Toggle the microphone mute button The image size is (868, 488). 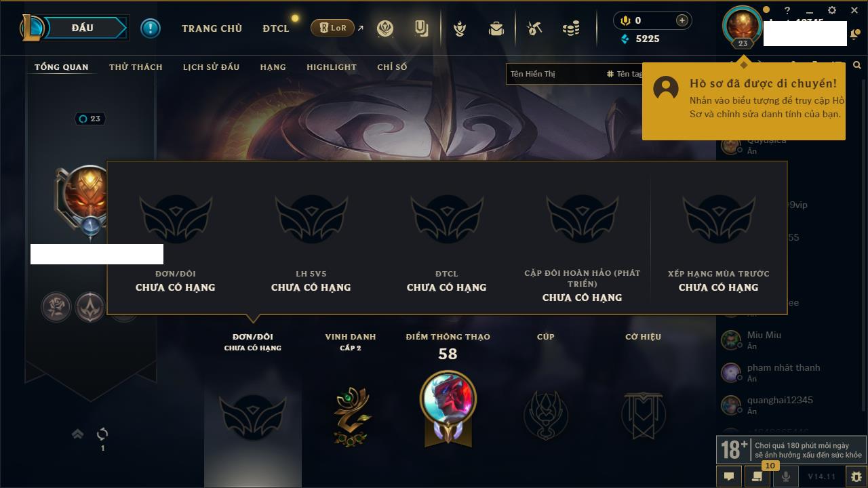(786, 476)
